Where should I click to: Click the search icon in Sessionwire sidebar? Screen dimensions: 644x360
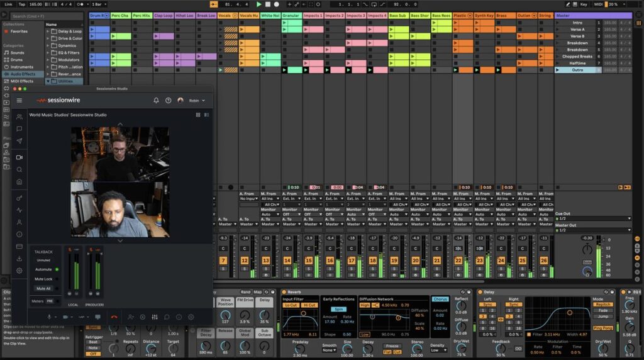19,170
